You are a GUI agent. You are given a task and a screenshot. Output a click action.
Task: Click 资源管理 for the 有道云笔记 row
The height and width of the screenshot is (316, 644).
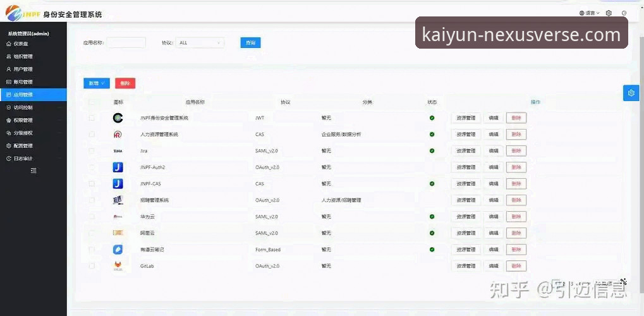pos(466,250)
